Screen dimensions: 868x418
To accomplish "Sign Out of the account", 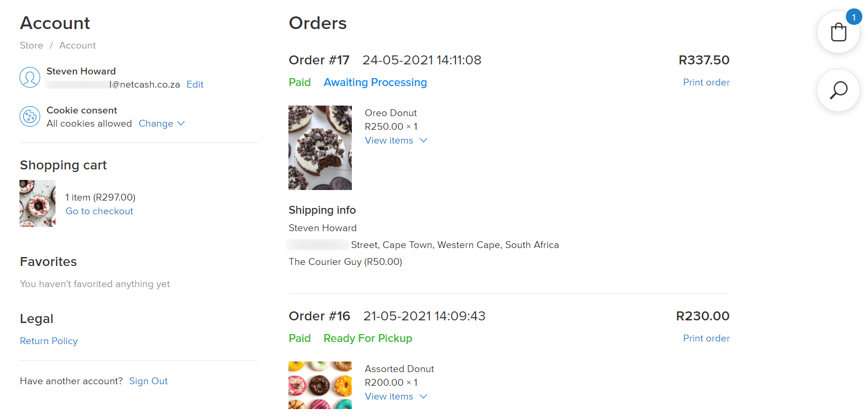I will (x=148, y=381).
